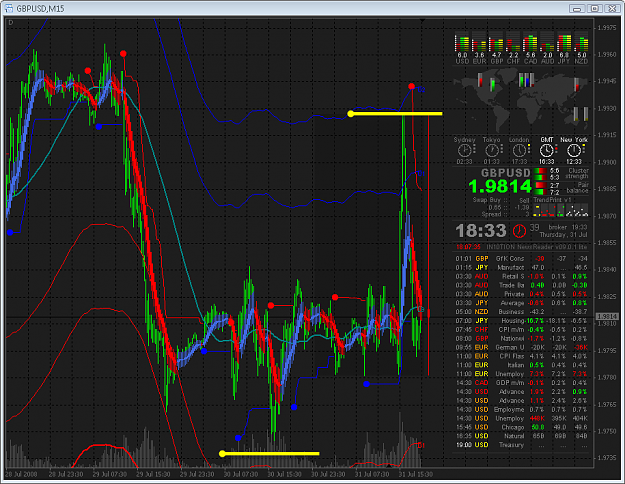Click the red clock icon beside 18:33

pyautogui.click(x=519, y=230)
